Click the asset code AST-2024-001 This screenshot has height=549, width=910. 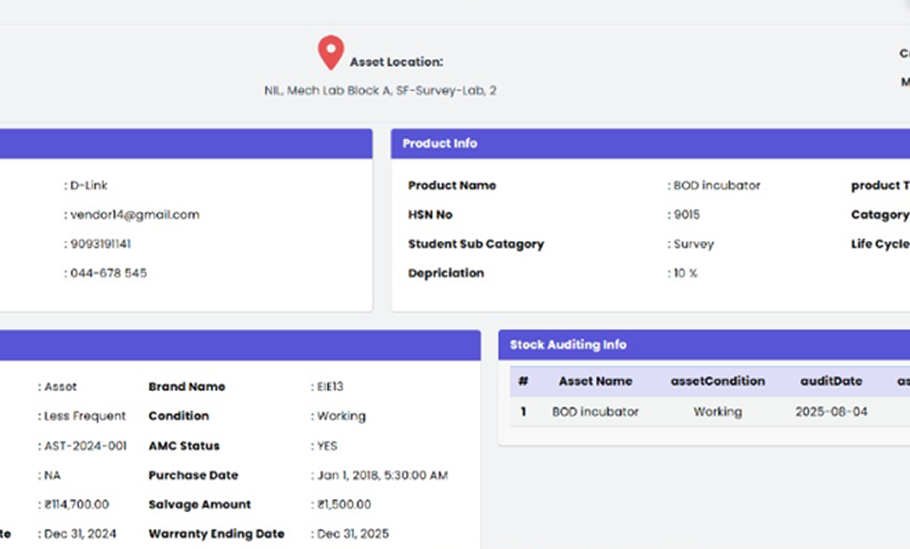click(x=85, y=446)
